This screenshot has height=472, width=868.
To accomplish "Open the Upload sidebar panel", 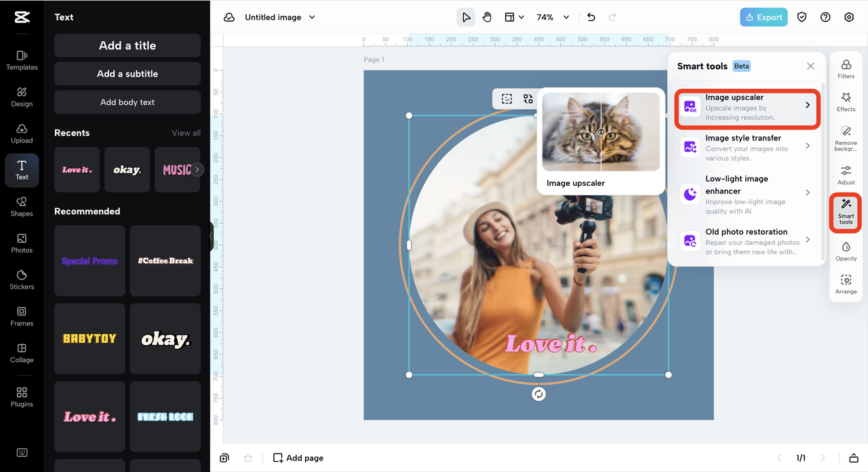I will 22,133.
